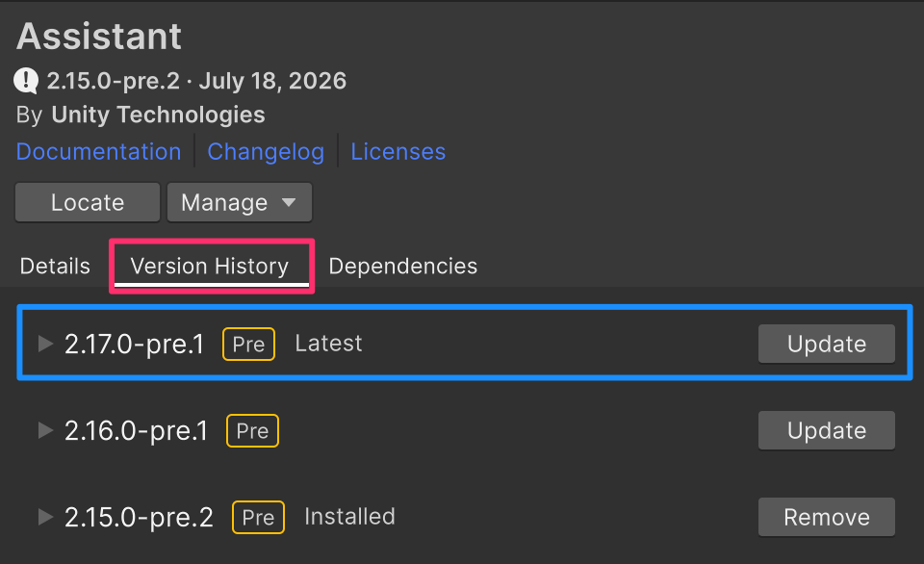Update to version 2.16.0-pre.1
Screen dimensions: 924x564
point(827,430)
